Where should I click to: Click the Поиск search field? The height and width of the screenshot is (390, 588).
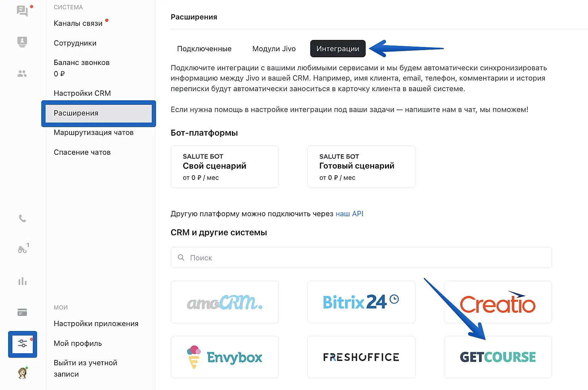(x=361, y=258)
